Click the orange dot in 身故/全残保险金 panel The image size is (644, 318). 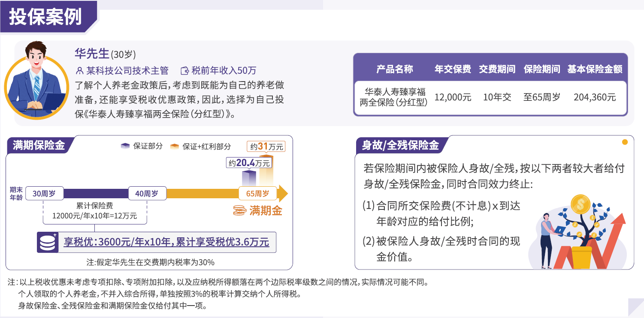(x=625, y=142)
